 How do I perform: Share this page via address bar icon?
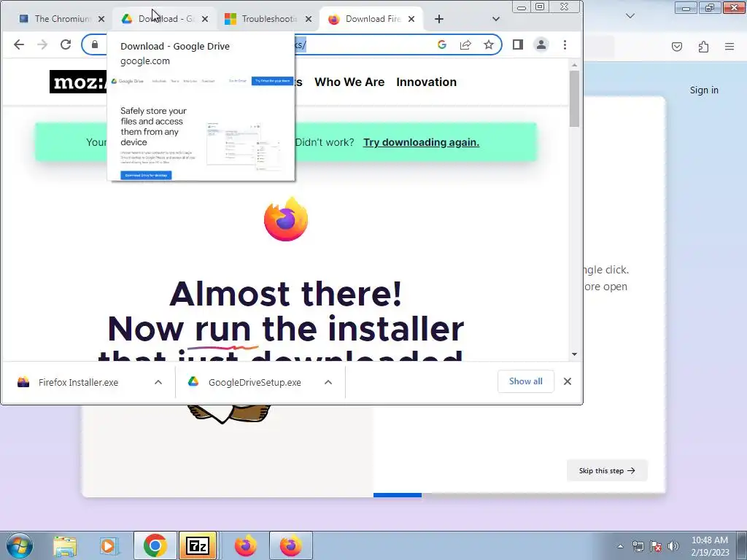pos(465,44)
